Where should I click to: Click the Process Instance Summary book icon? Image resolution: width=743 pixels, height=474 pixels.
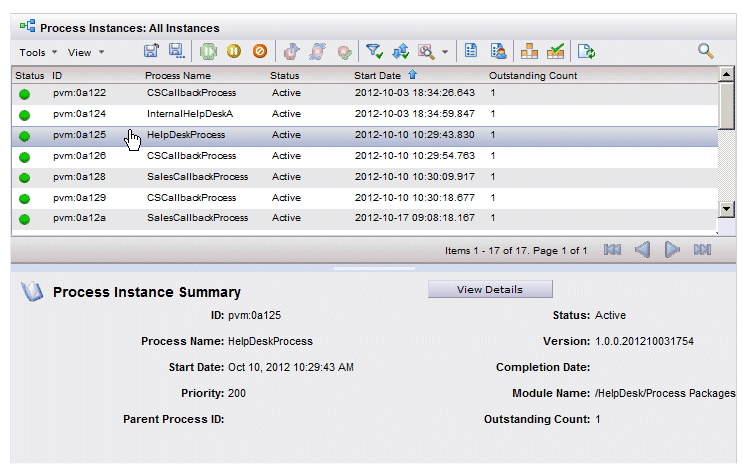click(32, 292)
